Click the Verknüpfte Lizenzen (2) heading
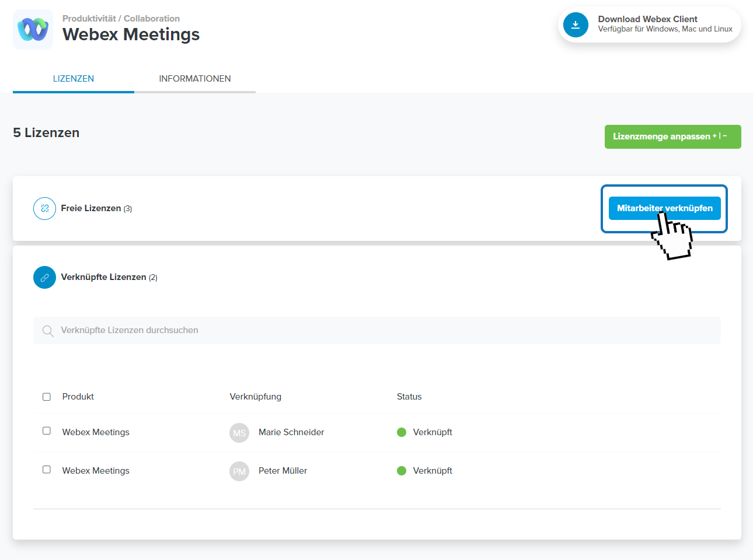753x560 pixels. point(109,277)
